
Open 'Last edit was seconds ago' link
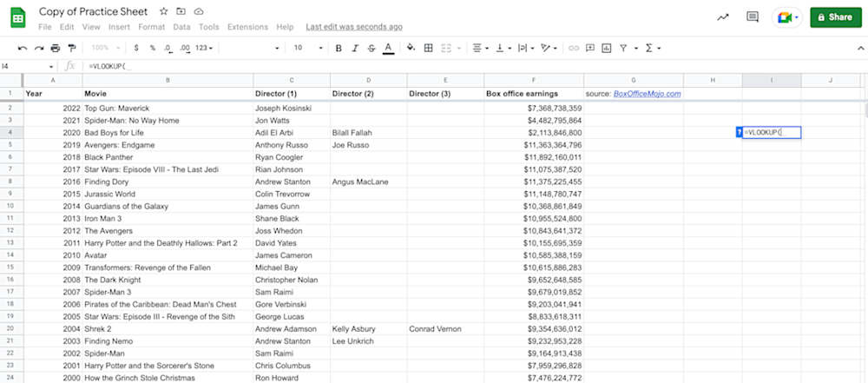pos(354,27)
